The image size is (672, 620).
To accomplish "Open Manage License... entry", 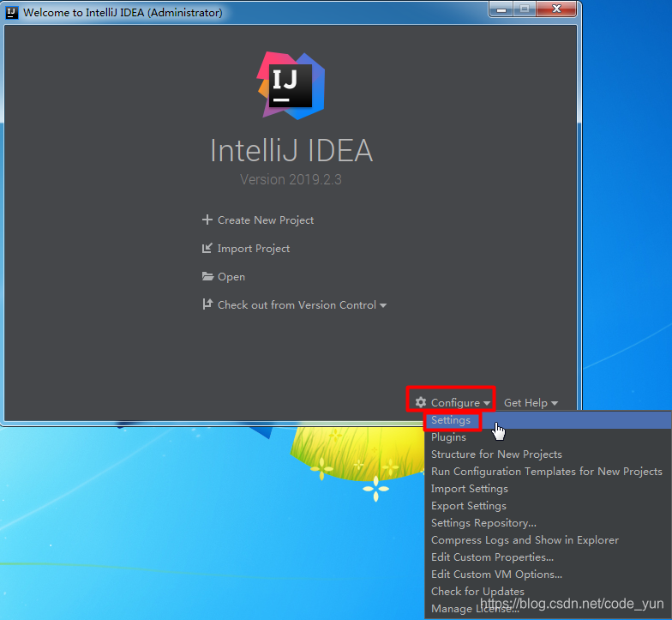I will tap(548, 609).
